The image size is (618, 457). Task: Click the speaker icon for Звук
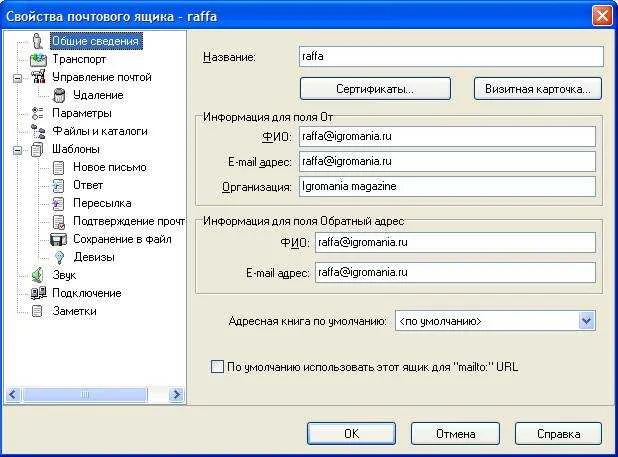[37, 275]
